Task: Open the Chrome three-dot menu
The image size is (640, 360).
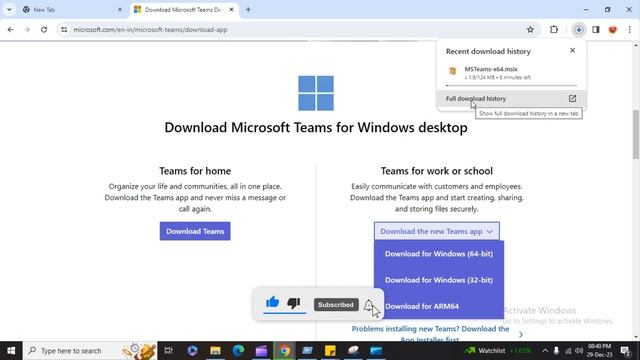Action: [x=629, y=29]
